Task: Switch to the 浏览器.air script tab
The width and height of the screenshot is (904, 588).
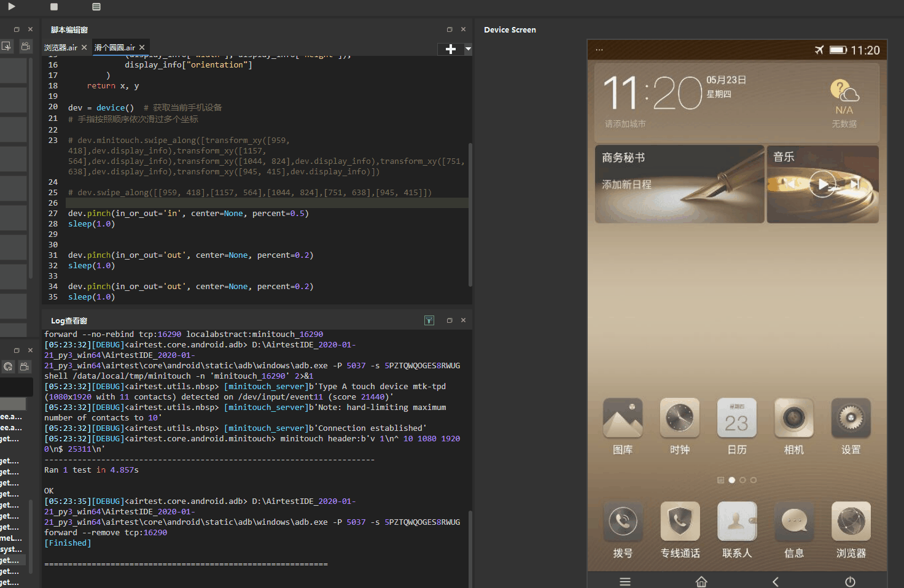Action: click(x=61, y=48)
